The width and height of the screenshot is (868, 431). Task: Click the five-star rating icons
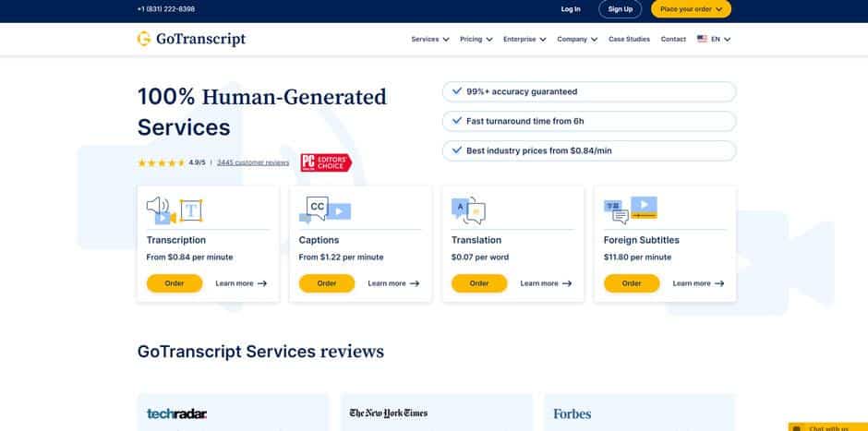(161, 162)
